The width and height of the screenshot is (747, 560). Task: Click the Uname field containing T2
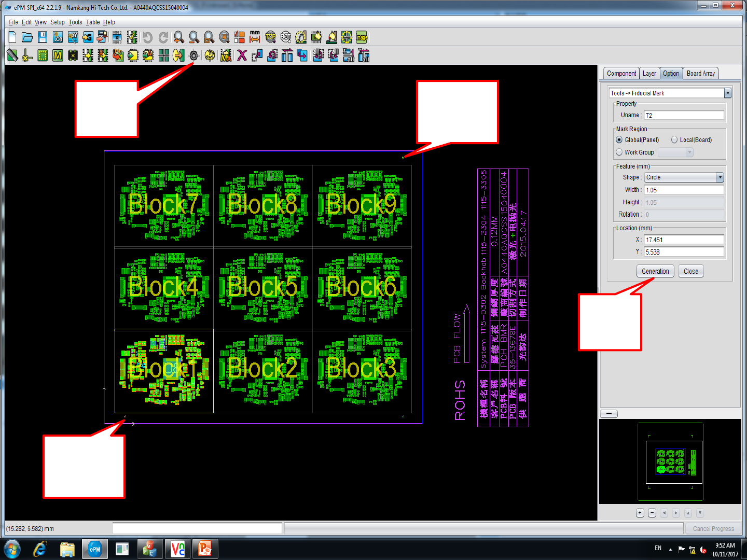click(684, 115)
